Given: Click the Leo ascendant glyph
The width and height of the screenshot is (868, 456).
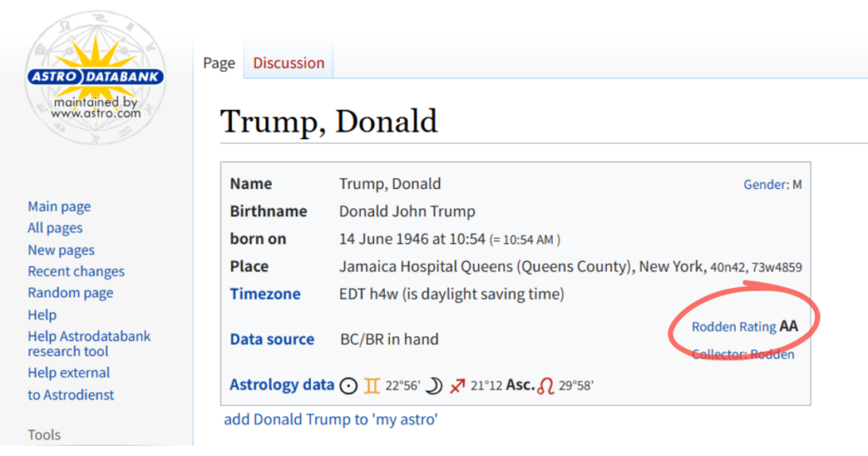Looking at the screenshot, I should 545,386.
